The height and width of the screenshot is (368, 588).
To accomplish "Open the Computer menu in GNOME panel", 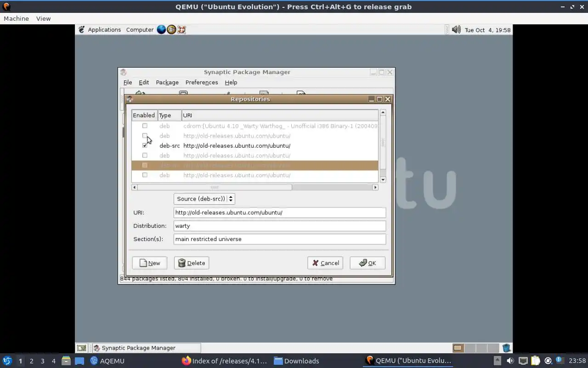I will 140,29.
